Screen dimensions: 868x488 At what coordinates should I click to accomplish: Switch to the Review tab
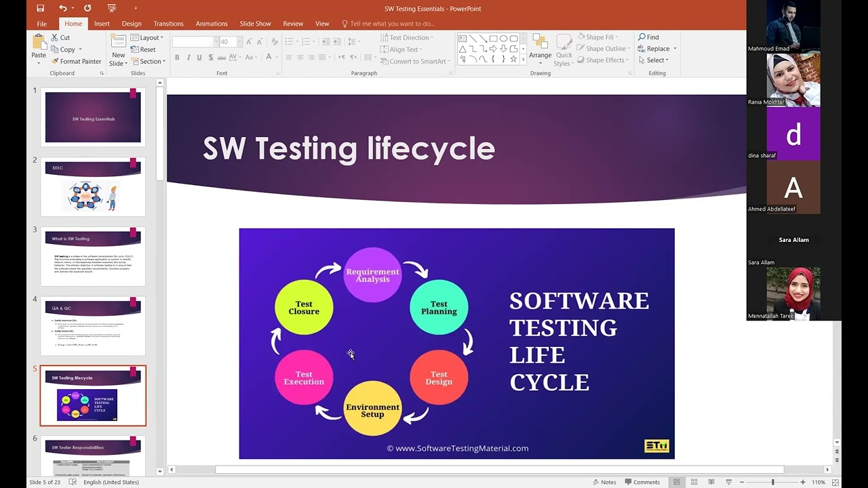pyautogui.click(x=293, y=24)
